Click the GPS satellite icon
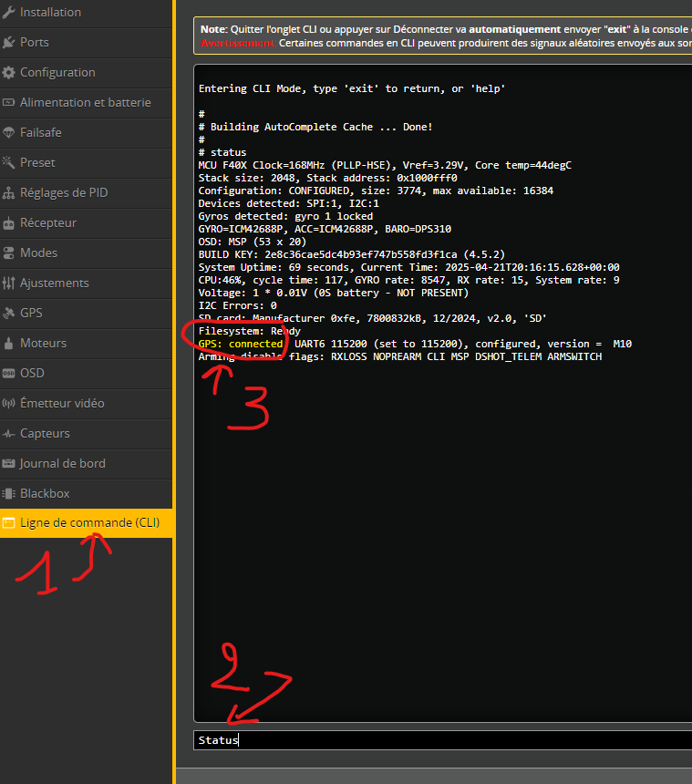This screenshot has width=692, height=784. [x=9, y=314]
